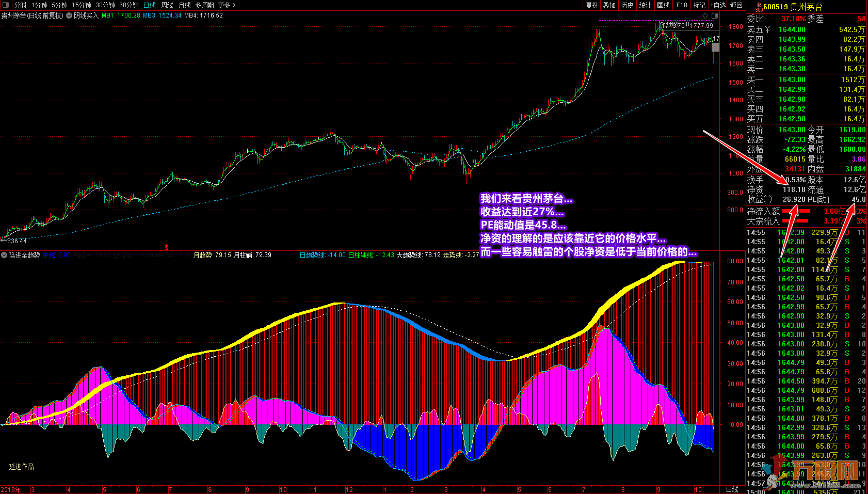
Task: Open the 分时 intraday chart tab
Action: 21,5
